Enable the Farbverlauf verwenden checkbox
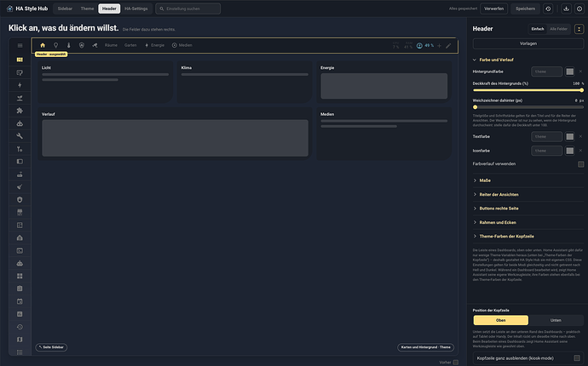Screen dimensions: 588x366 pos(581,164)
